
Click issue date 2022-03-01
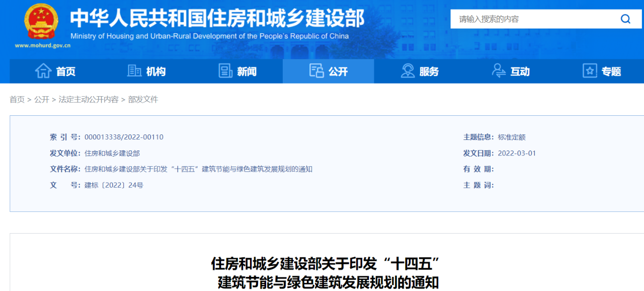pos(517,153)
